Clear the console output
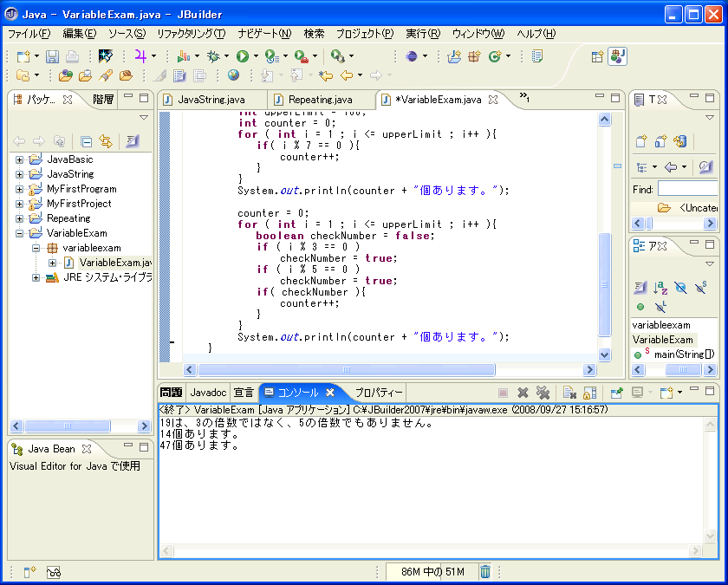 569,393
